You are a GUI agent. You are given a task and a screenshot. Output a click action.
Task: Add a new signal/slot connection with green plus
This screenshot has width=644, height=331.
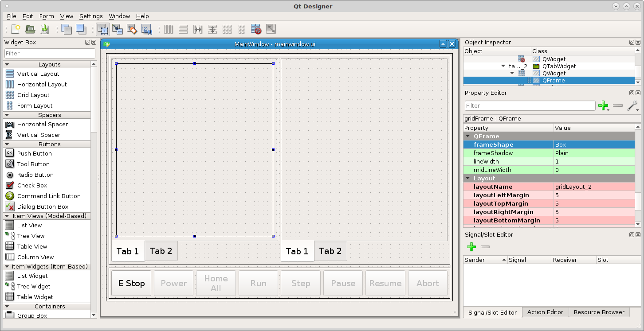[x=471, y=247]
